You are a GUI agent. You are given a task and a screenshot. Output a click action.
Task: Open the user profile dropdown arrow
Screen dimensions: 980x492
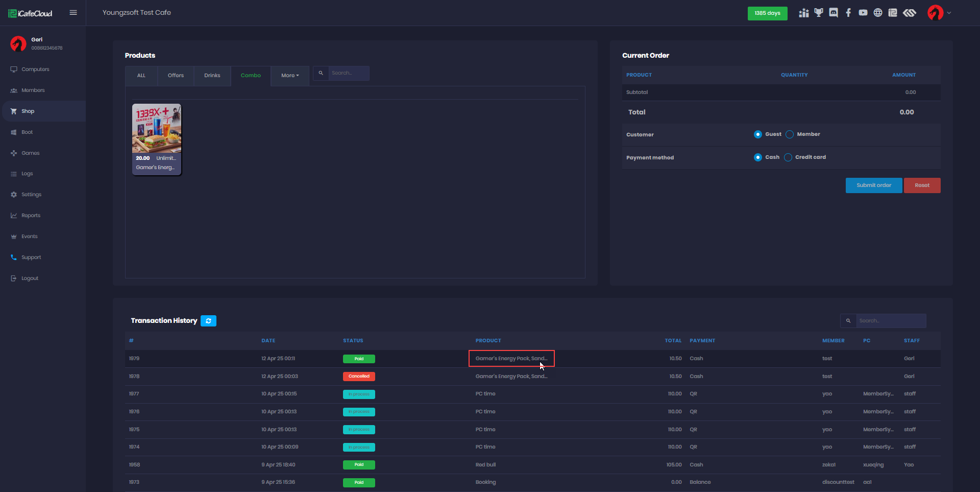[x=949, y=13]
